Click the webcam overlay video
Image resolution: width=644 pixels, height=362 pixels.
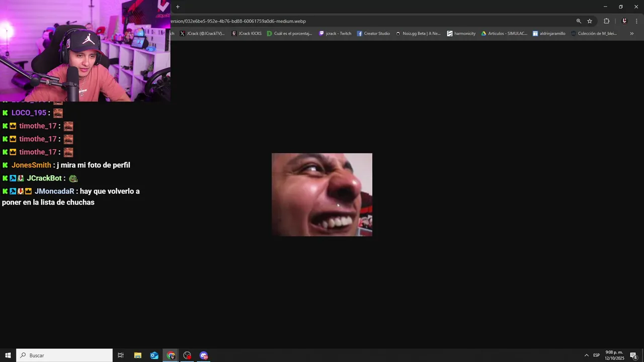coord(85,51)
